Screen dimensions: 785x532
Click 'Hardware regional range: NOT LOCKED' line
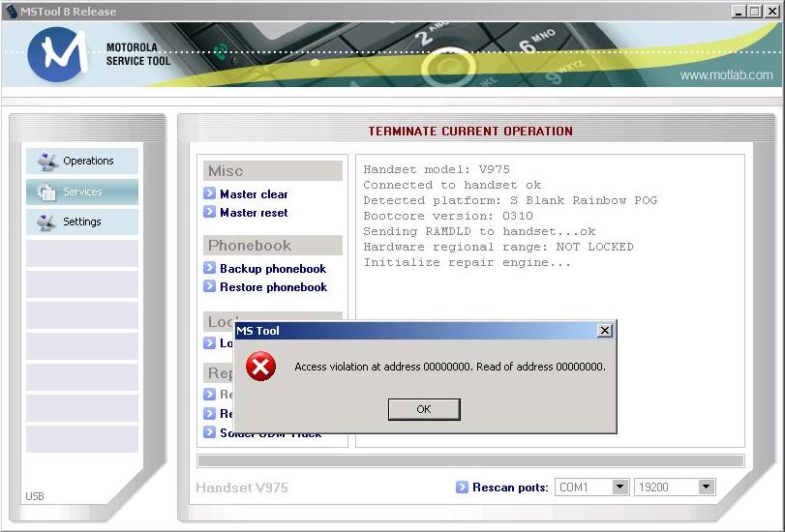(x=498, y=247)
